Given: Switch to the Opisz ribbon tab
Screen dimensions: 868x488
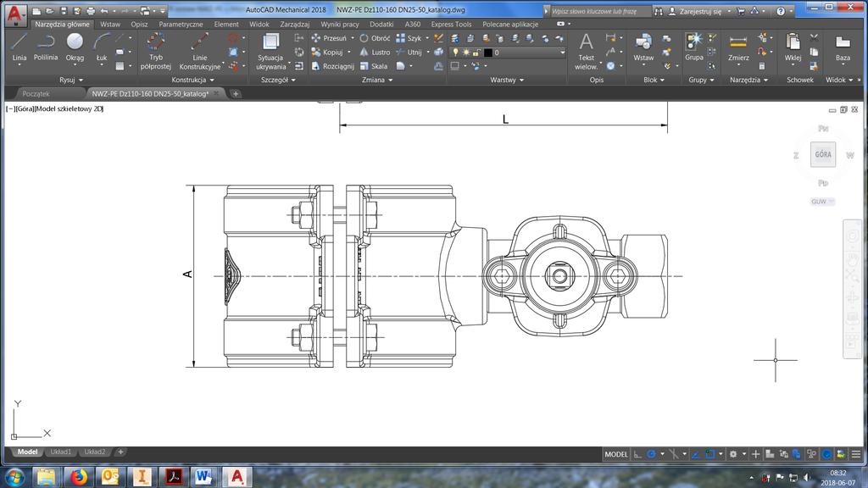Looking at the screenshot, I should click(x=140, y=25).
